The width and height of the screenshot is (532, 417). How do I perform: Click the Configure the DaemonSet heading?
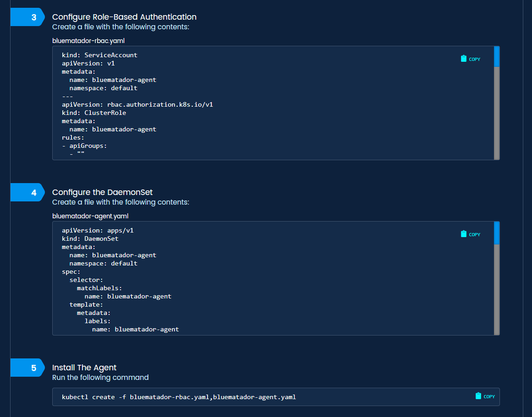point(102,192)
